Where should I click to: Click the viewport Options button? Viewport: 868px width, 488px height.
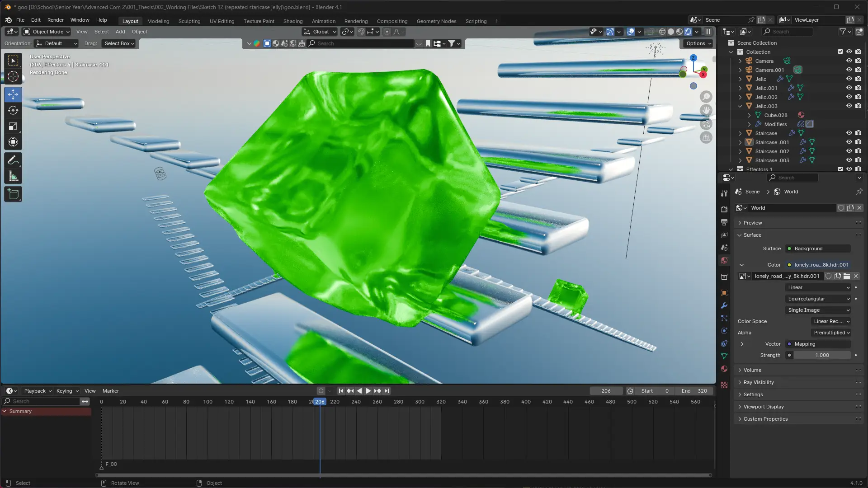click(698, 43)
